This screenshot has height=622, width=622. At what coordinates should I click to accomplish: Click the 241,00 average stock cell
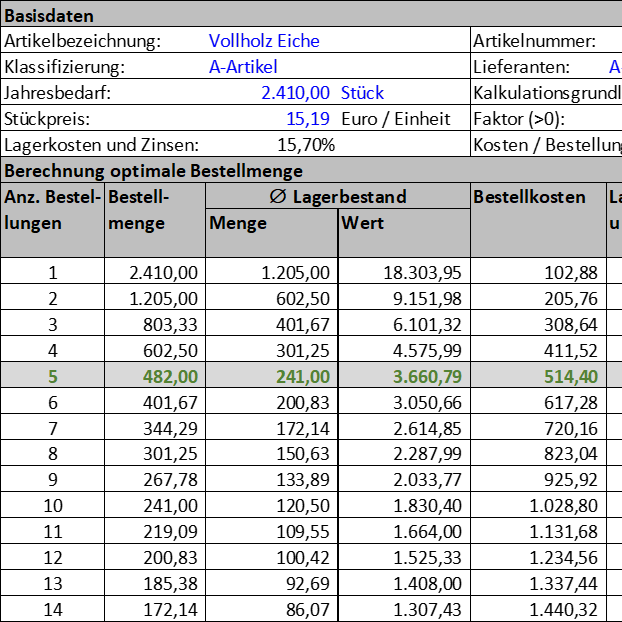pos(271,376)
